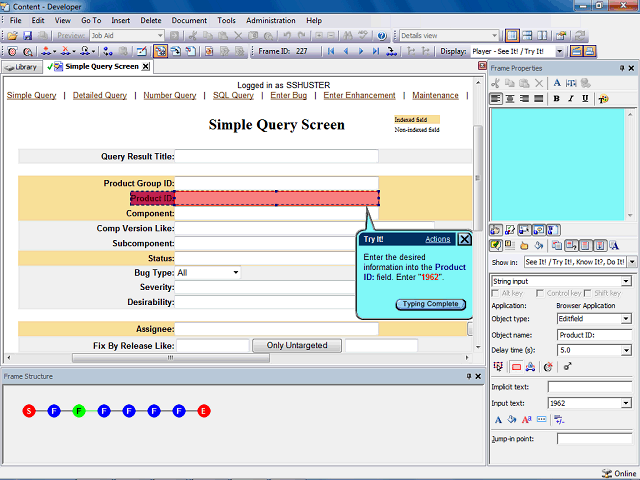Screen dimensions: 640x480
Task: Close the Try It! bubble
Action: pyautogui.click(x=464, y=239)
